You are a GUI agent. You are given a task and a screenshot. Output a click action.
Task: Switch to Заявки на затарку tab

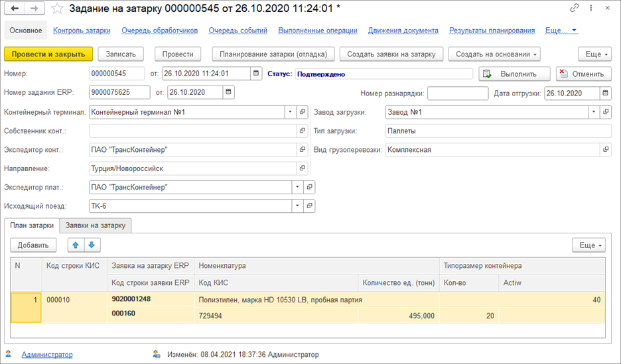point(96,225)
